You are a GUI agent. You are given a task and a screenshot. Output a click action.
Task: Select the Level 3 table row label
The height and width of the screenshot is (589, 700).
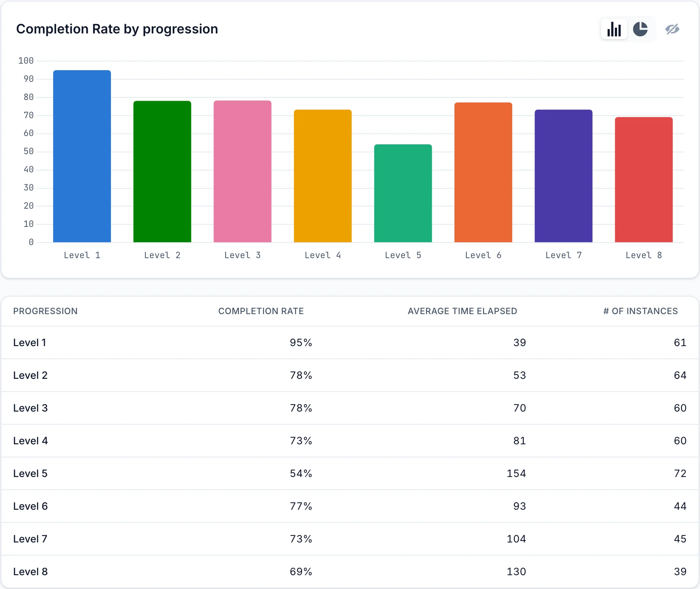click(30, 408)
